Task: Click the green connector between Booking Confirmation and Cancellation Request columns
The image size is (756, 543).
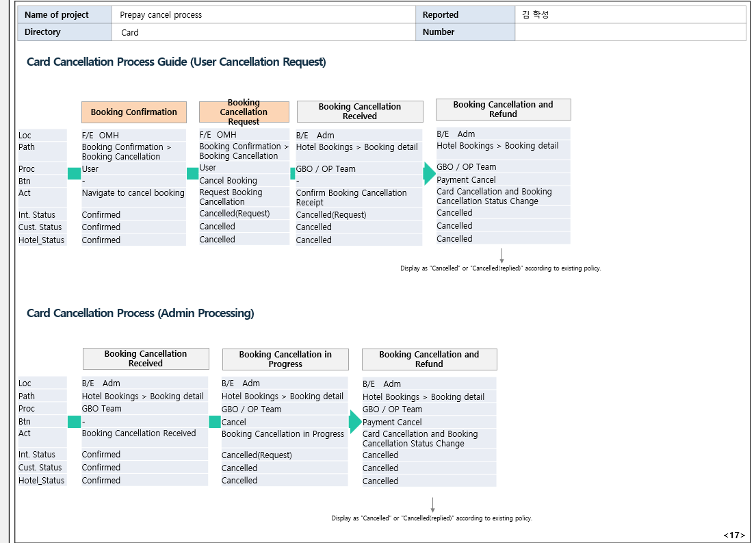Action: pos(192,174)
